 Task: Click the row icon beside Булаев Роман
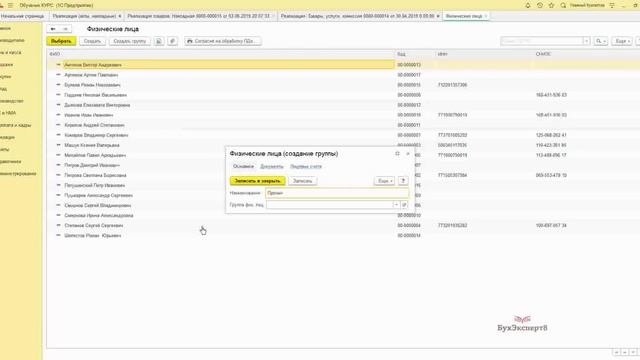click(58, 85)
